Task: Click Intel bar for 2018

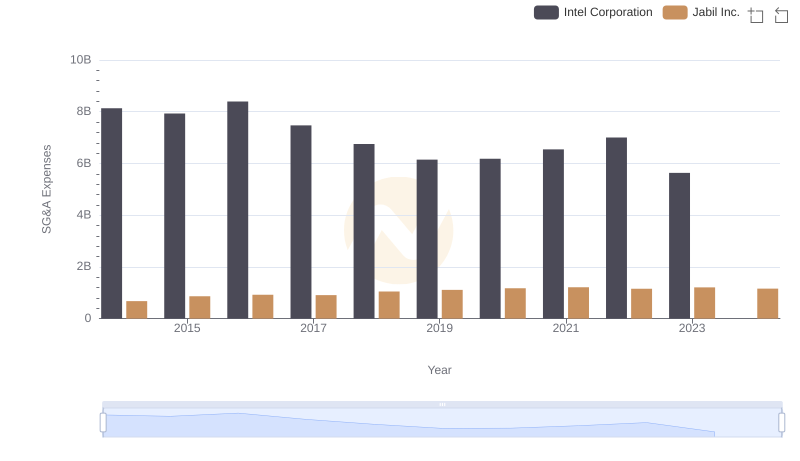Action: pos(364,232)
